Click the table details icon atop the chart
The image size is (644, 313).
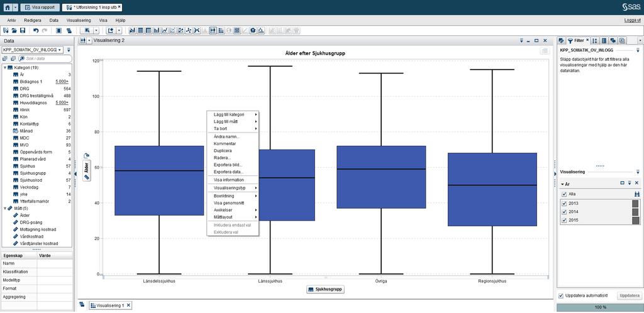tap(545, 51)
